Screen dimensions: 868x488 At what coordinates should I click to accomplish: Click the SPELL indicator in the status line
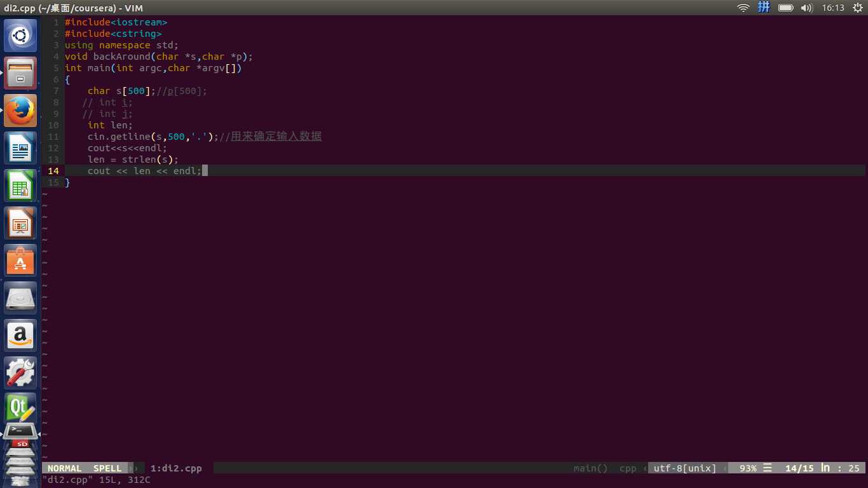[107, 468]
